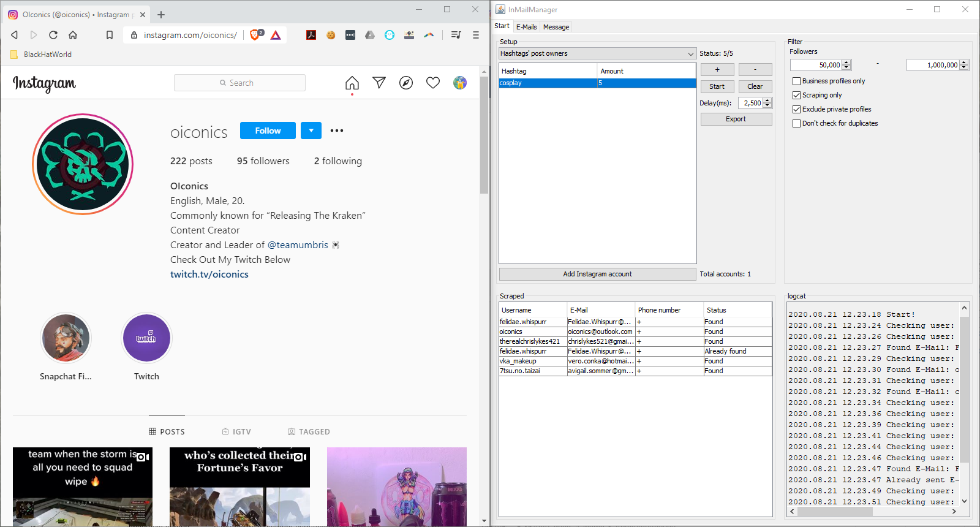Screen dimensions: 980x527
Task: Reload the Instagram page
Action: coord(53,35)
